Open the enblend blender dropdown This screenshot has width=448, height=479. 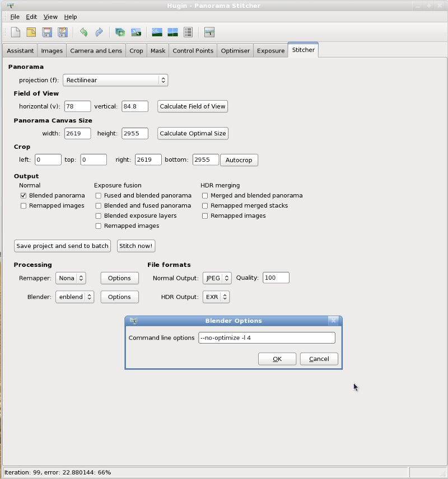point(74,297)
